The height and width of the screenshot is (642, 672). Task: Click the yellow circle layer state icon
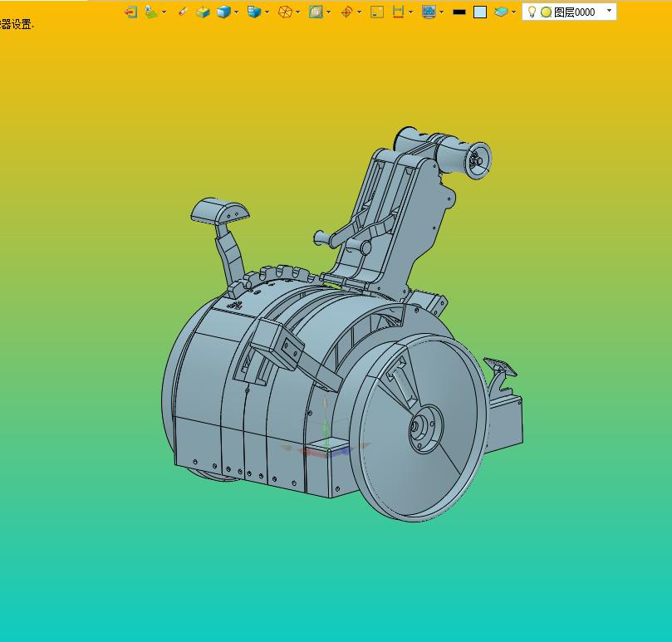546,12
